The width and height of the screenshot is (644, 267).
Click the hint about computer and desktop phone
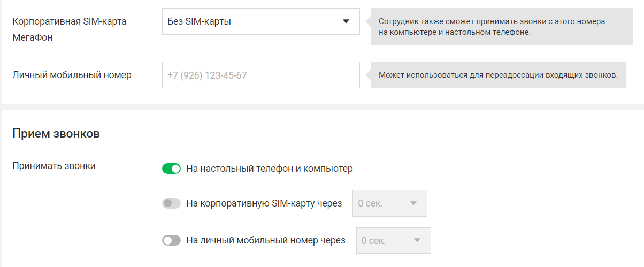[492, 27]
